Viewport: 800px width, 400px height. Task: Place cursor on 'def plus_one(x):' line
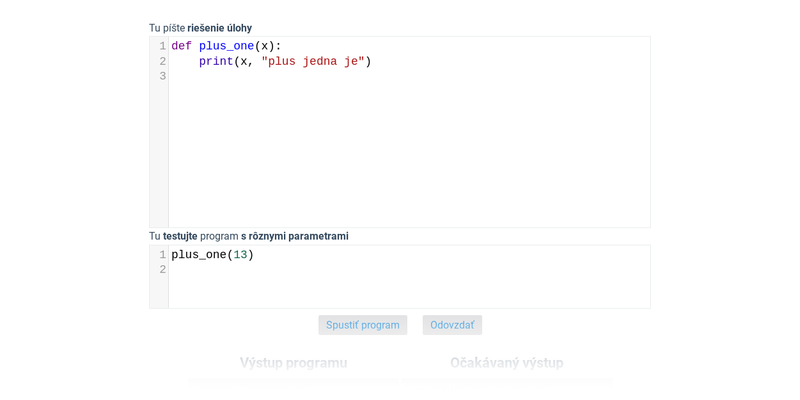227,46
